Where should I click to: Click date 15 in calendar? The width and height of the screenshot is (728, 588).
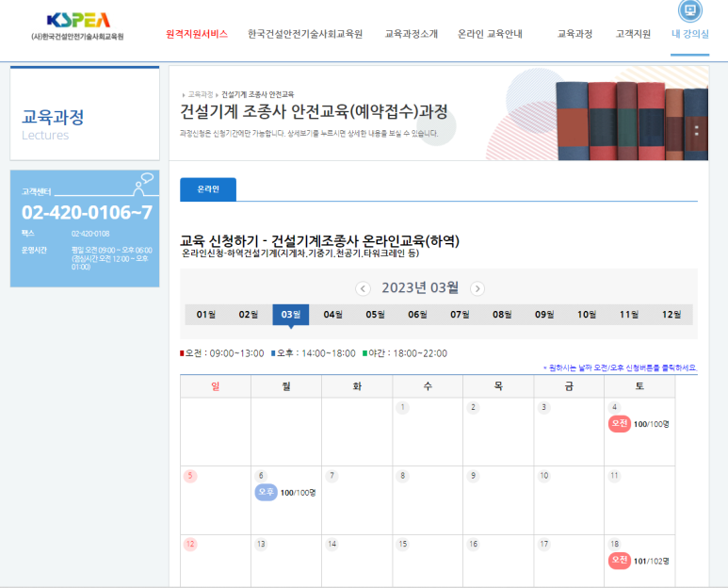pyautogui.click(x=402, y=545)
